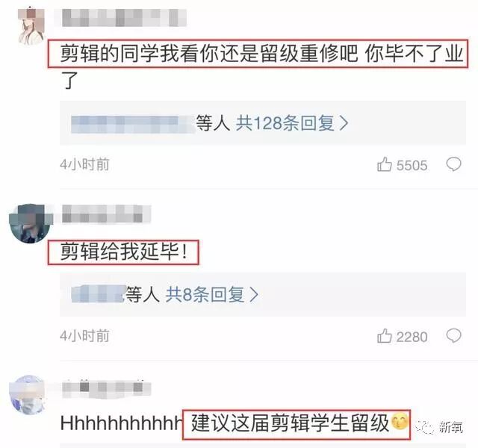The height and width of the screenshot is (448, 478).
Task: Open first commenter's avatar
Action: (x=31, y=26)
